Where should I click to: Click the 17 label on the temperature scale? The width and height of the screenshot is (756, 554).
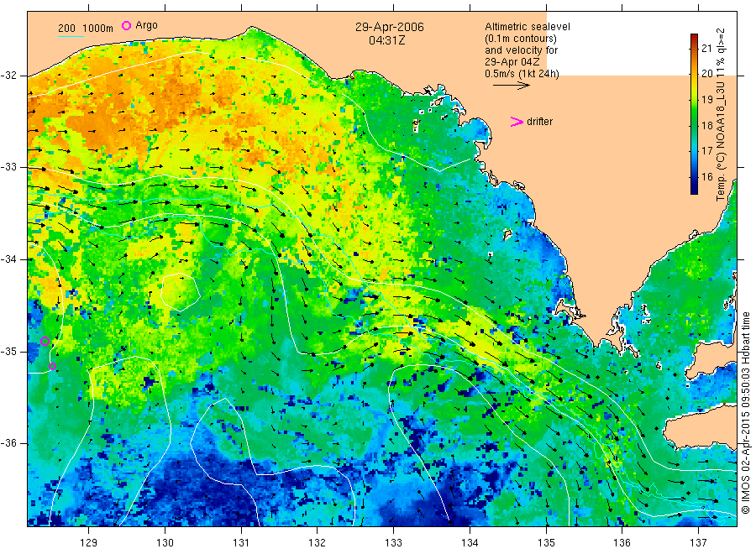pyautogui.click(x=706, y=151)
